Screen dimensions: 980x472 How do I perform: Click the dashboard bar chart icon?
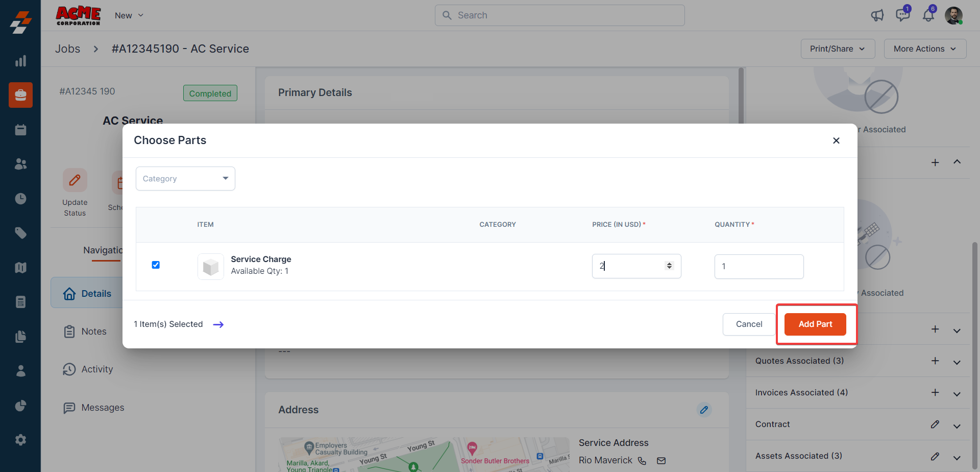point(20,61)
